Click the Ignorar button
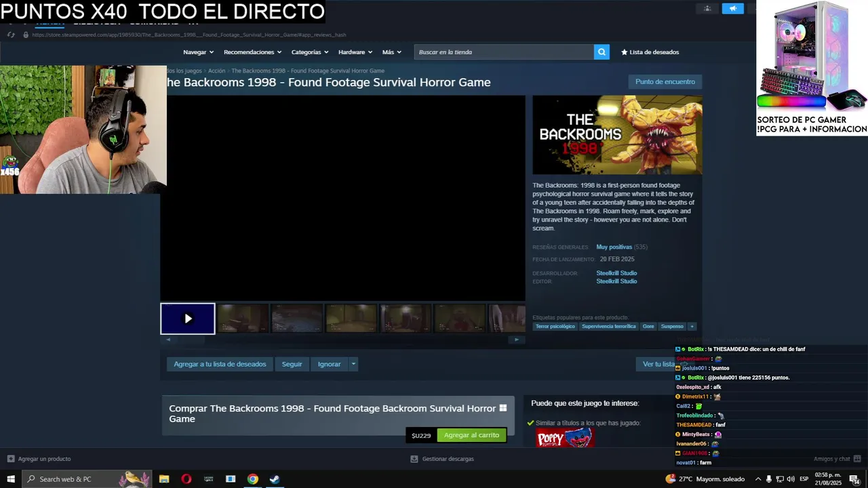 click(330, 364)
